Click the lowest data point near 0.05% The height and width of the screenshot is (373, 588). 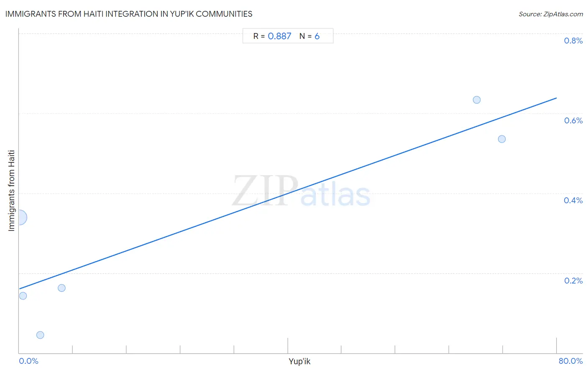40,335
